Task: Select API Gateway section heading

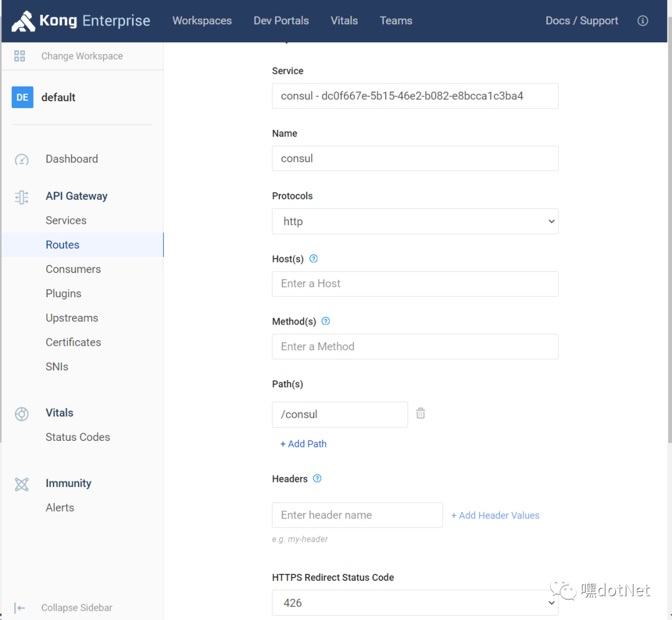Action: point(77,196)
